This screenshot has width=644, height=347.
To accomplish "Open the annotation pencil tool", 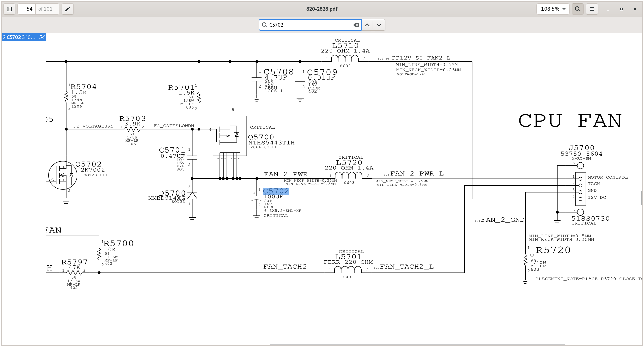I will click(x=68, y=9).
